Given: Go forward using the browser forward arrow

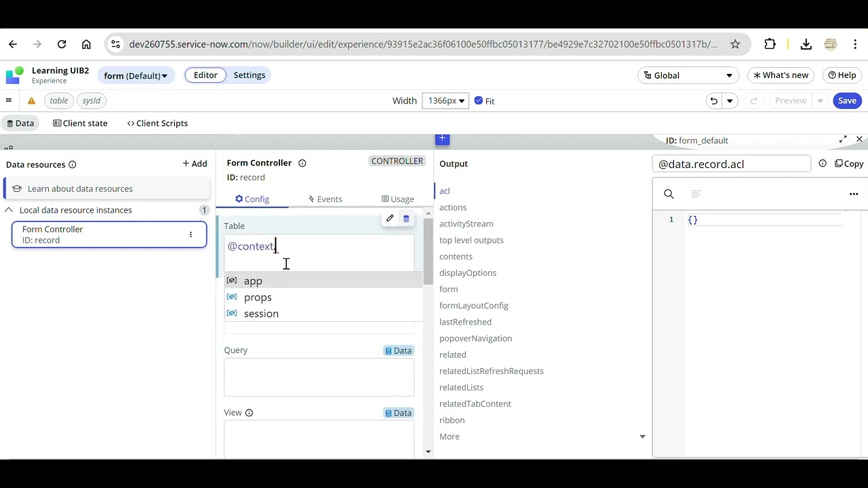Looking at the screenshot, I should [37, 44].
